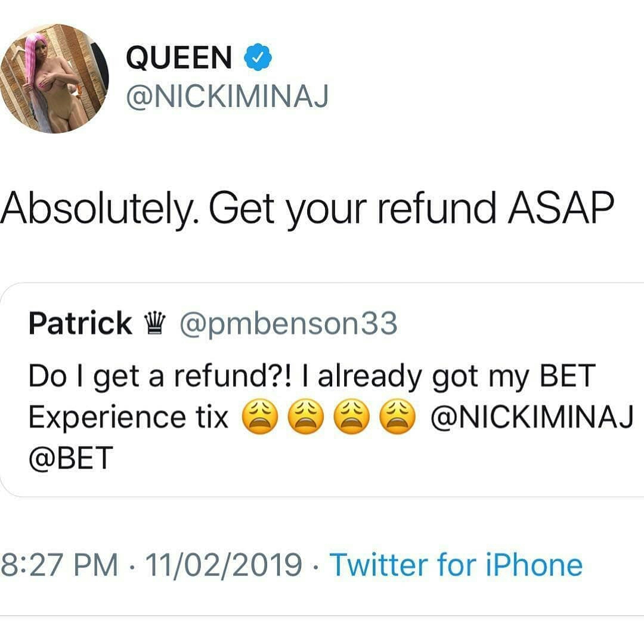This screenshot has width=644, height=644.
Task: Open the QUEEN display name
Action: click(179, 57)
